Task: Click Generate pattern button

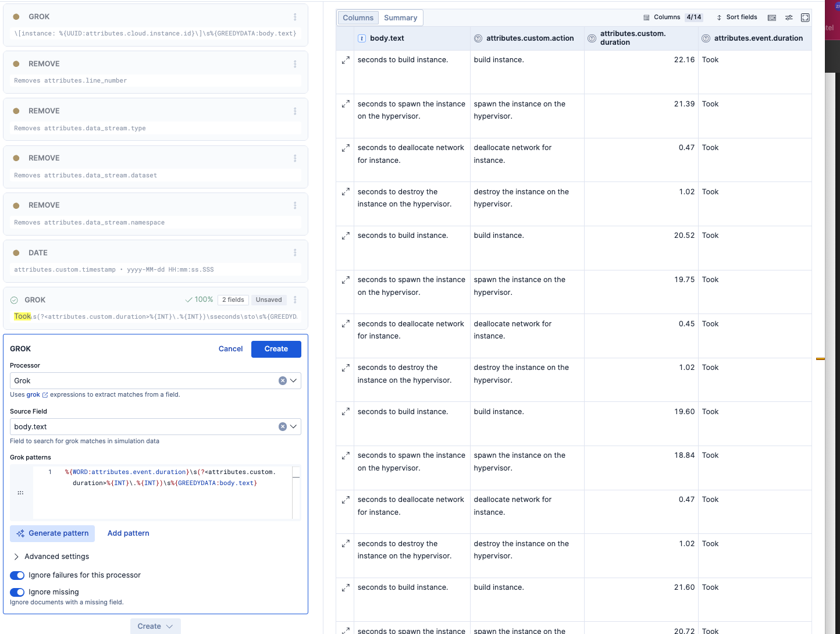Action: [52, 533]
